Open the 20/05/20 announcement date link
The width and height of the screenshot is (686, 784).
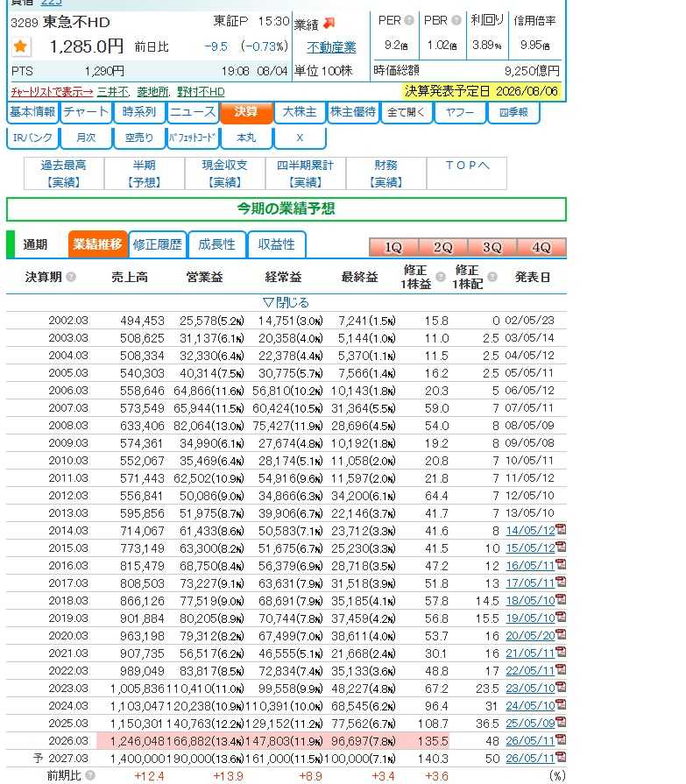(531, 636)
